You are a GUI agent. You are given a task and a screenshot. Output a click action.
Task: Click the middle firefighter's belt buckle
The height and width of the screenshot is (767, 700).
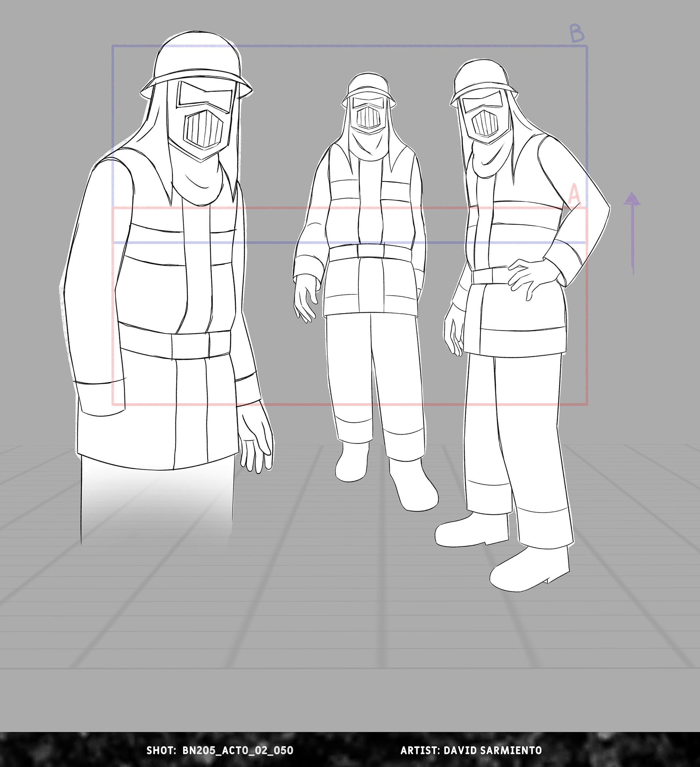coord(371,251)
